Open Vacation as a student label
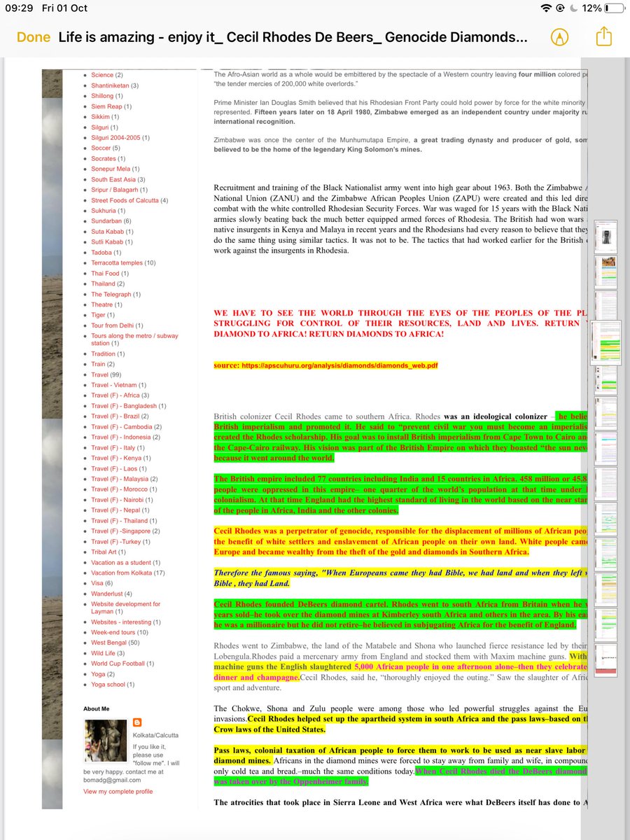Image resolution: width=630 pixels, height=840 pixels. point(121,563)
